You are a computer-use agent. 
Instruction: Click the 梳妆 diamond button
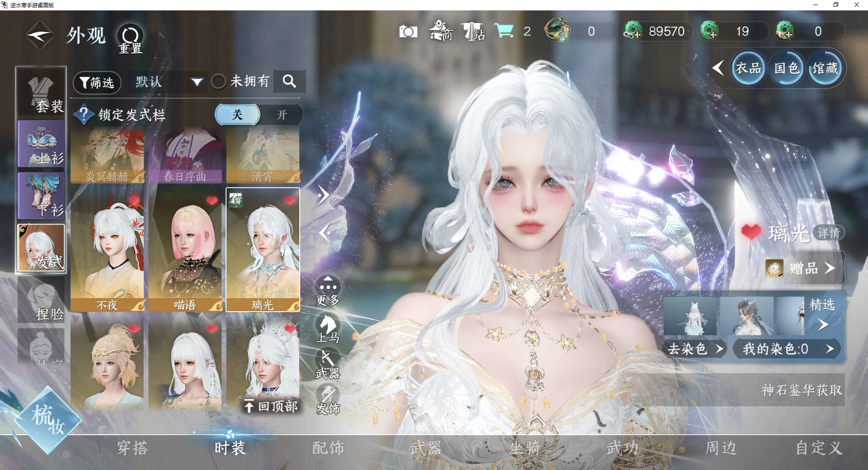pos(47,419)
